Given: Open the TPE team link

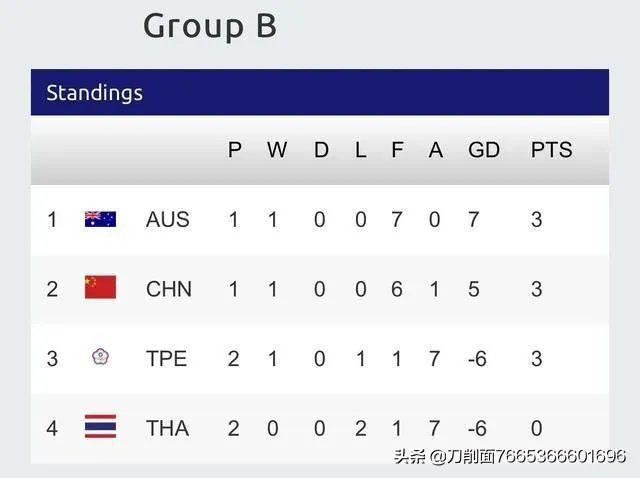Looking at the screenshot, I should (x=166, y=358).
